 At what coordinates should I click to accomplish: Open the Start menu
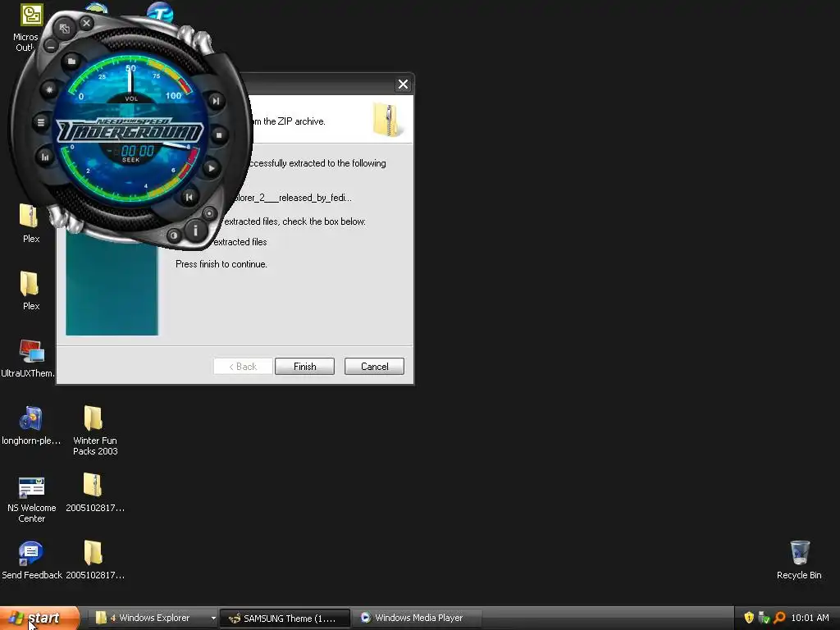click(39, 618)
